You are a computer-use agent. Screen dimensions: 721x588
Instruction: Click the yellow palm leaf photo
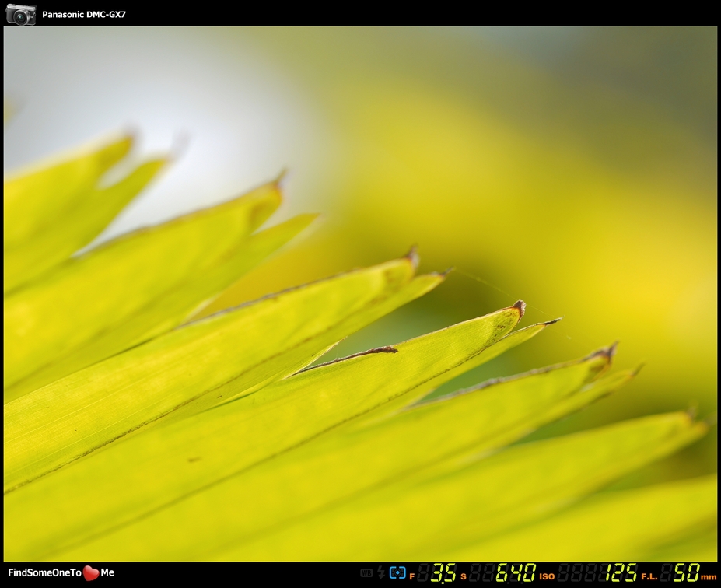[360, 294]
